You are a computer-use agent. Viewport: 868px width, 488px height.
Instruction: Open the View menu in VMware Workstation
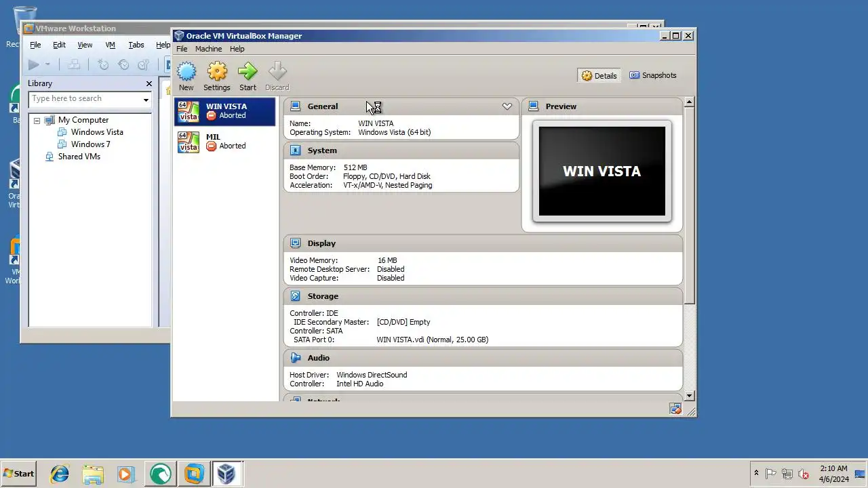coord(85,45)
